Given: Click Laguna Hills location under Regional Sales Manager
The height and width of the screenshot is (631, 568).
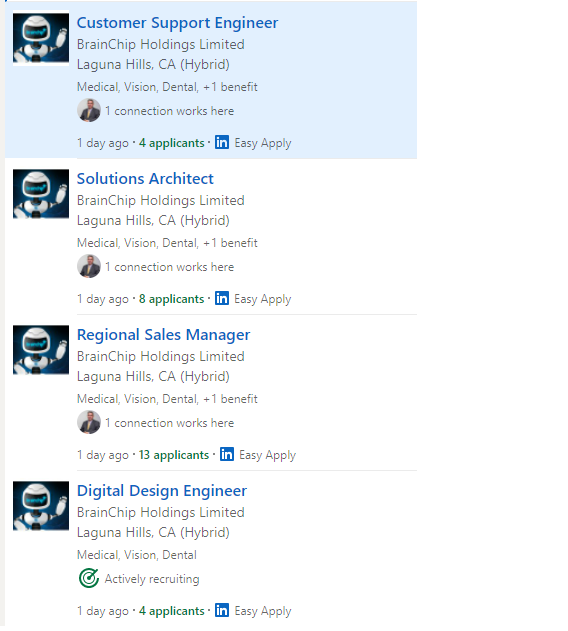Looking at the screenshot, I should point(153,377).
